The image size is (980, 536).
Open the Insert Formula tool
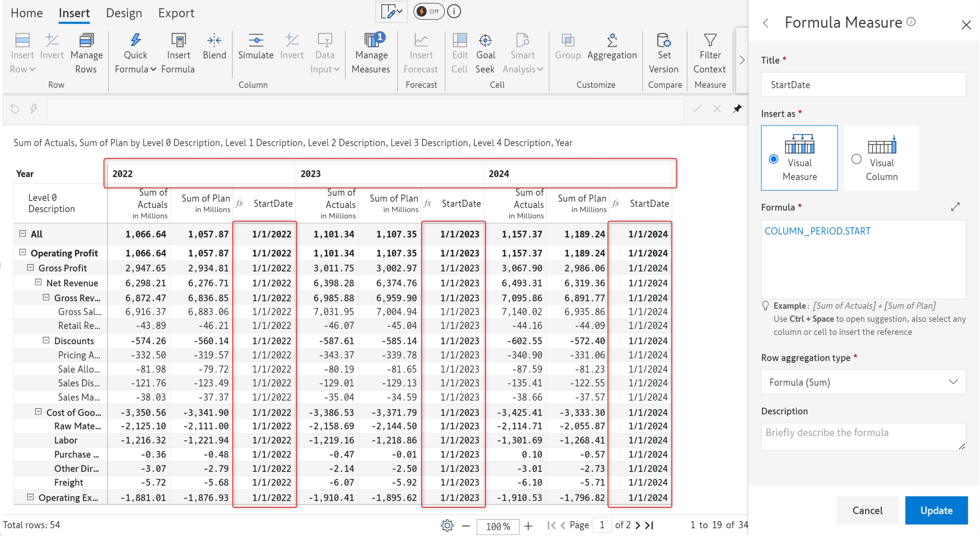(x=178, y=41)
